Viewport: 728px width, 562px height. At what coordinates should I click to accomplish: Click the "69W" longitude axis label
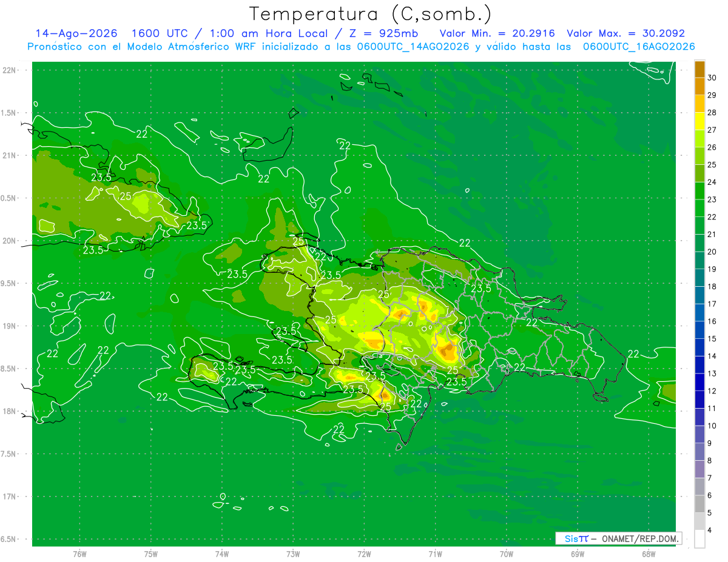(578, 555)
